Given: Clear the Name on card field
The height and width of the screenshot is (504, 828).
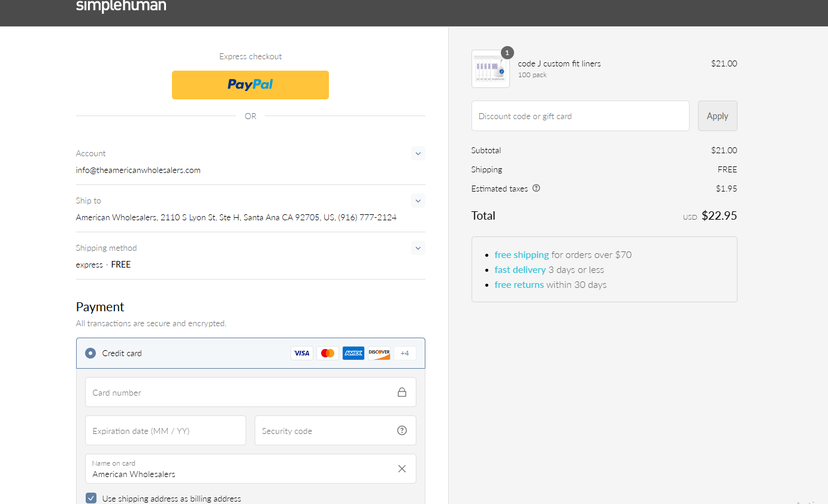Looking at the screenshot, I should coord(402,469).
